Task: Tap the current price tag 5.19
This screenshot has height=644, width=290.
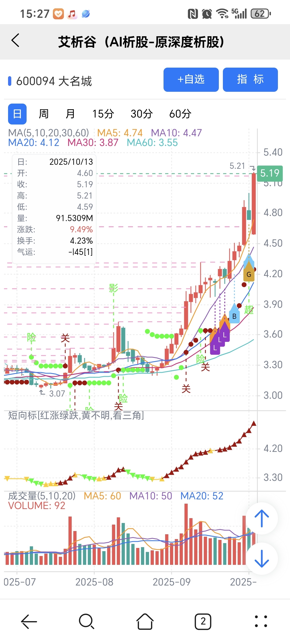Action: [270, 173]
